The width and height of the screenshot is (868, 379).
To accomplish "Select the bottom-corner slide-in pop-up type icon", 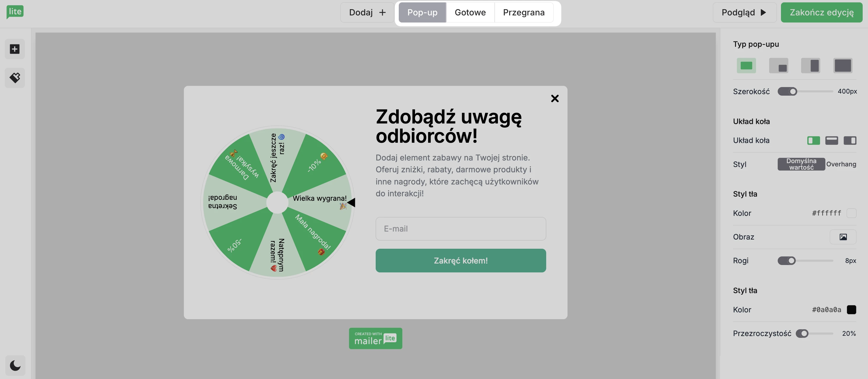I will (778, 65).
